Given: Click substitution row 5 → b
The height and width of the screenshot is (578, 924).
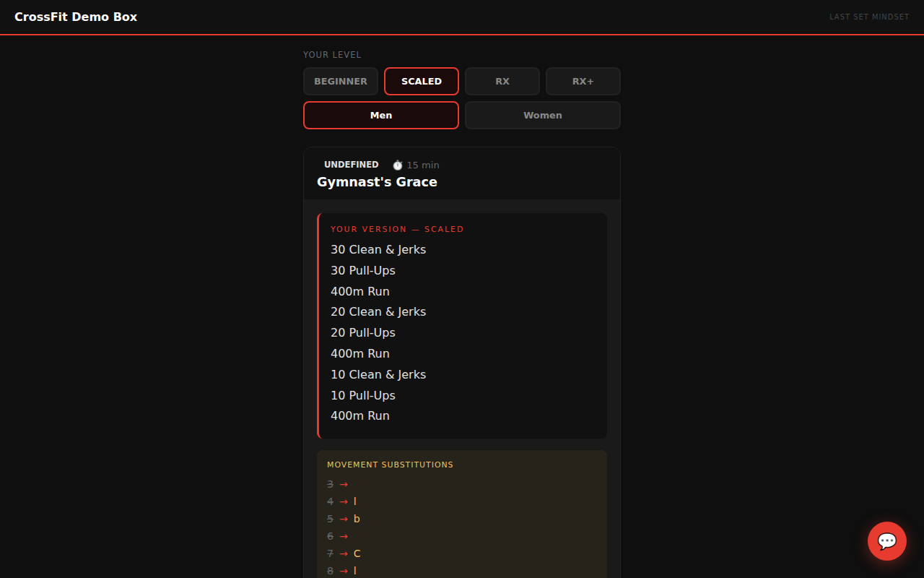Looking at the screenshot, I should [344, 519].
